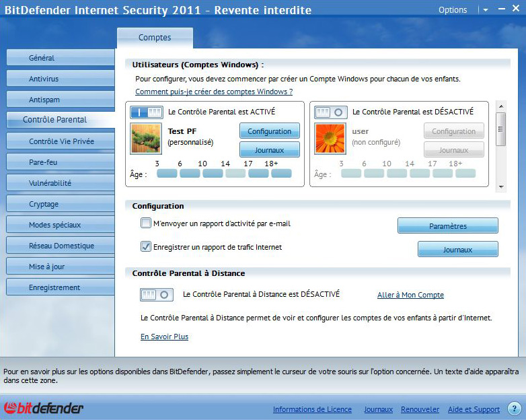526x420 pixels.
Task: Enable the Contrôle Parental à Distance switch
Action: click(156, 295)
